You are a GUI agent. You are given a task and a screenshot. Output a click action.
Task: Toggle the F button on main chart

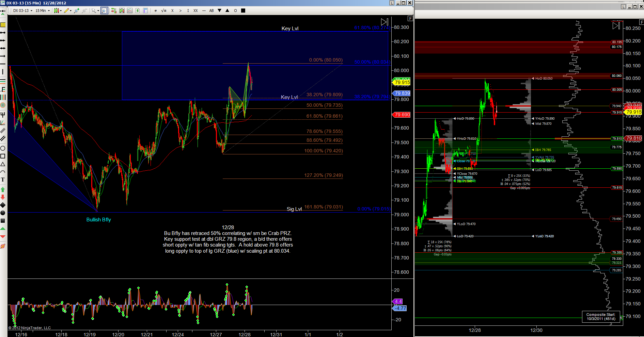(410, 18)
